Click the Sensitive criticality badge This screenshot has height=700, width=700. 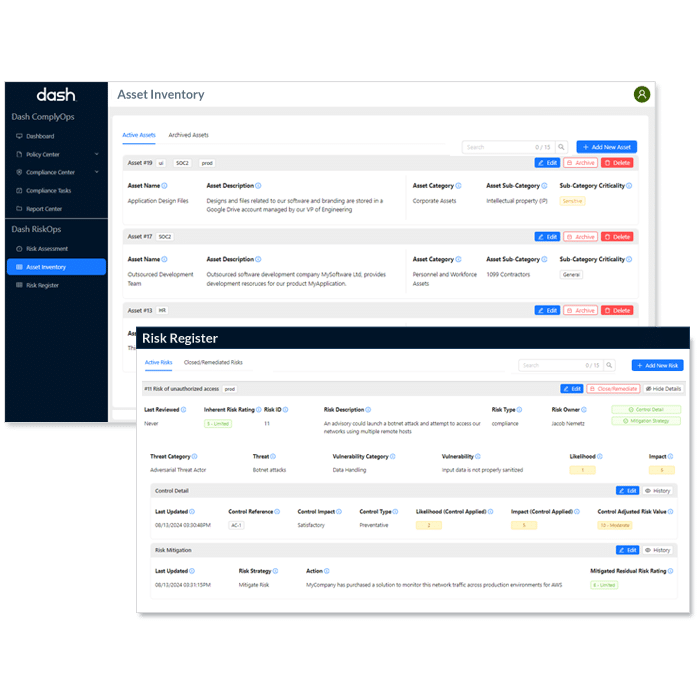(x=572, y=201)
